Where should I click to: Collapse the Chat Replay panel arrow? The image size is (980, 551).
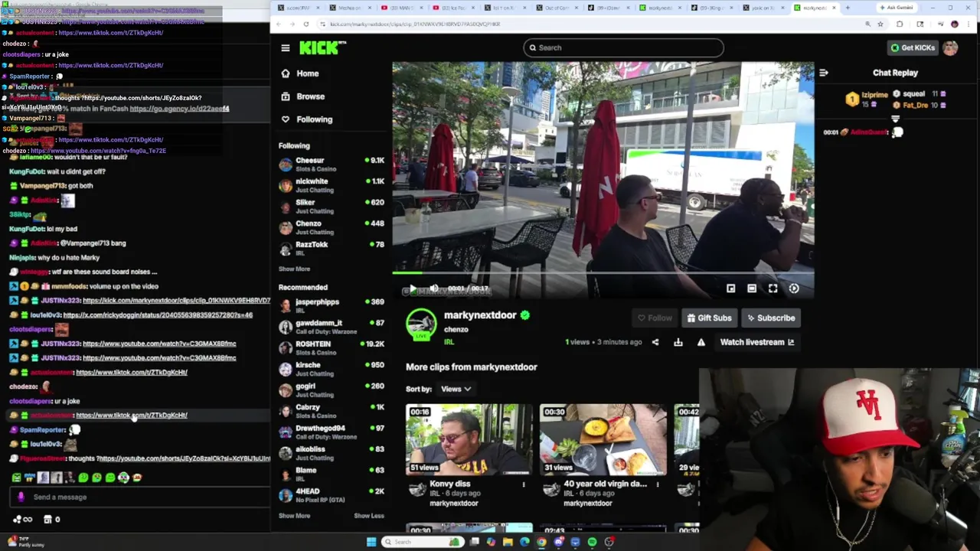tap(824, 73)
